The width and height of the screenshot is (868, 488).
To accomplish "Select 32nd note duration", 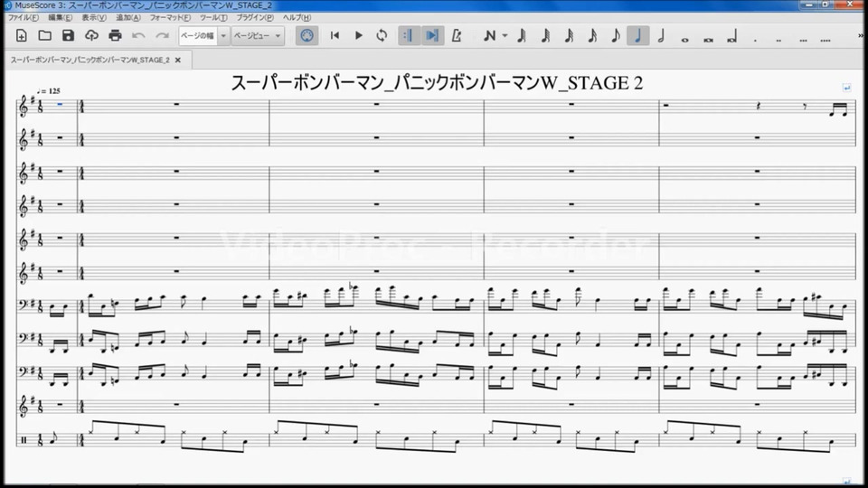I will coord(569,36).
